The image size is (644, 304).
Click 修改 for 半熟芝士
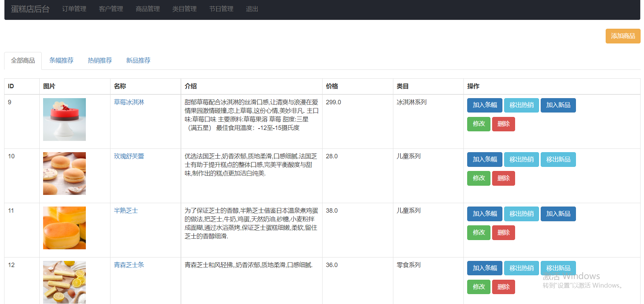pos(479,233)
